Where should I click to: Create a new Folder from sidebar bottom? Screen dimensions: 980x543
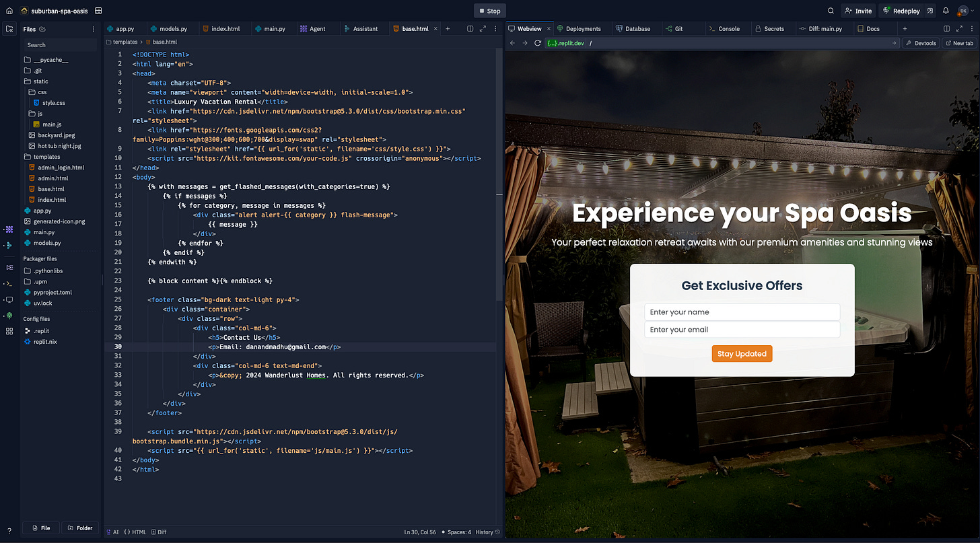pos(80,528)
